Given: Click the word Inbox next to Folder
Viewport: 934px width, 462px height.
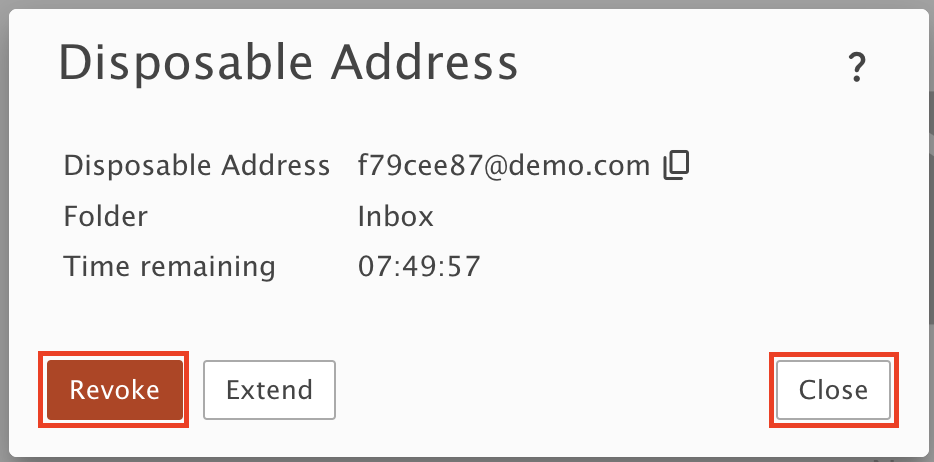Looking at the screenshot, I should click(x=396, y=217).
